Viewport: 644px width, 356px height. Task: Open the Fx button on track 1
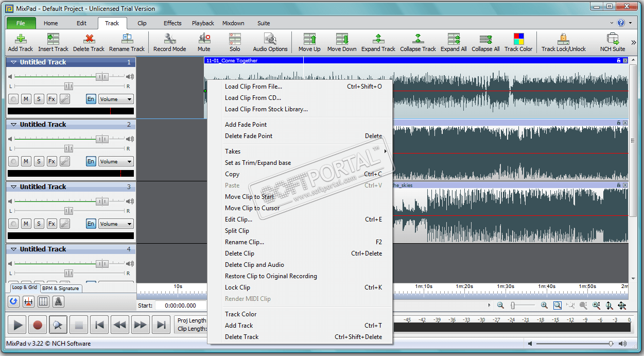point(51,99)
